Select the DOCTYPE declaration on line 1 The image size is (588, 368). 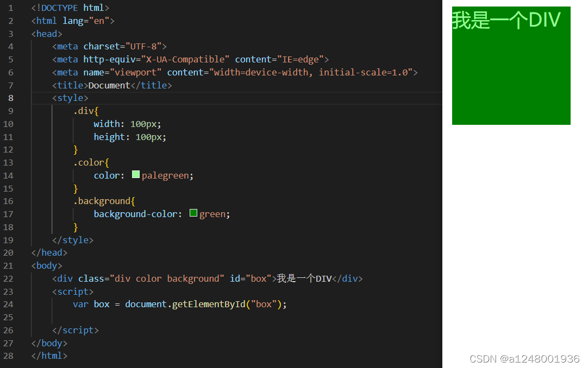(x=70, y=8)
